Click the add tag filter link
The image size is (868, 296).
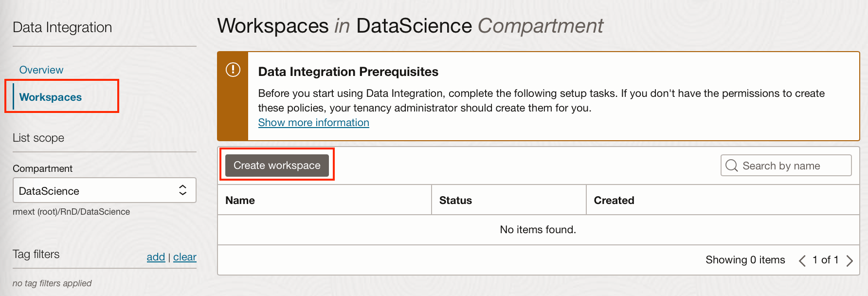pyautogui.click(x=156, y=257)
